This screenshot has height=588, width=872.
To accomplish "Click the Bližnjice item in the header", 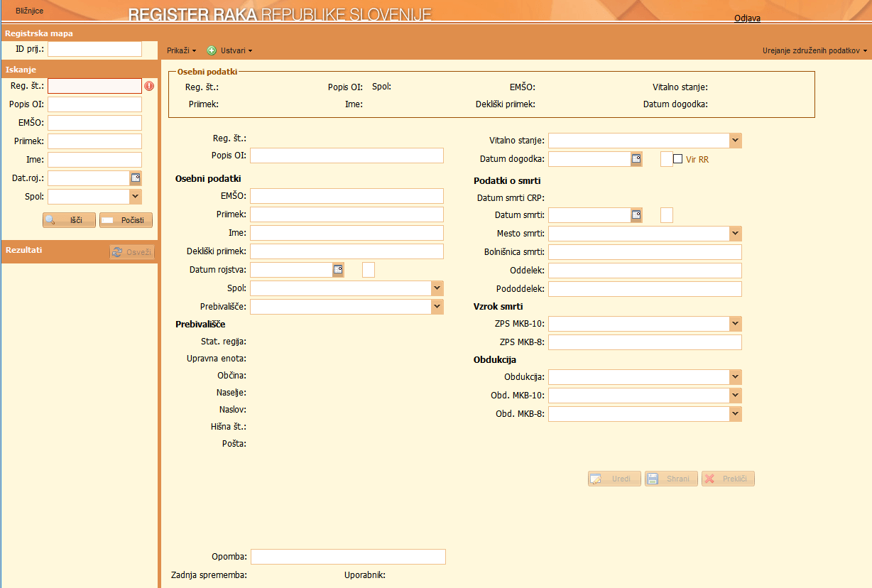I will (x=30, y=11).
